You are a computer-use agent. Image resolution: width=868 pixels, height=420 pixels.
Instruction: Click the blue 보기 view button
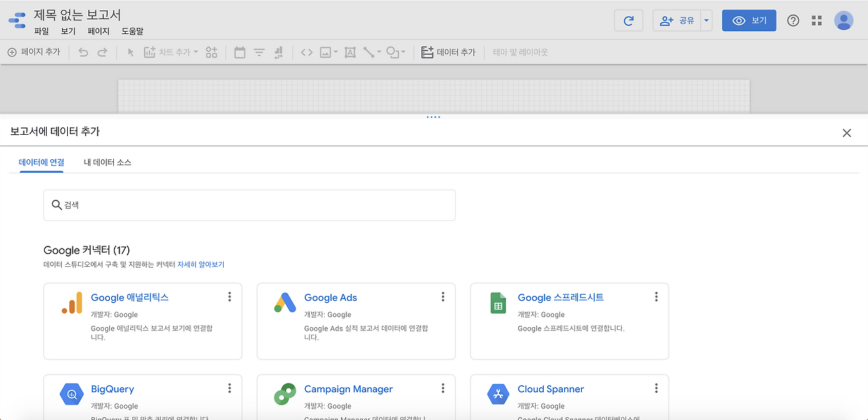(x=749, y=21)
